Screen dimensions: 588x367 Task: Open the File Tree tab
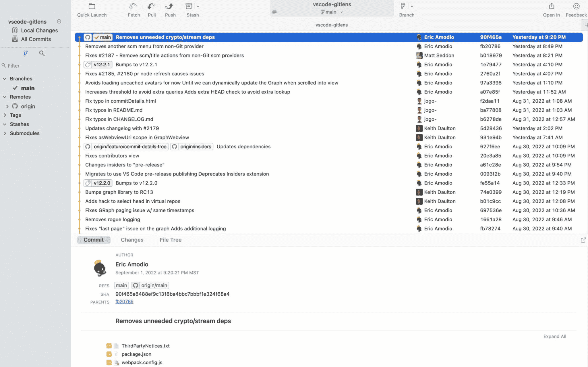pos(170,240)
